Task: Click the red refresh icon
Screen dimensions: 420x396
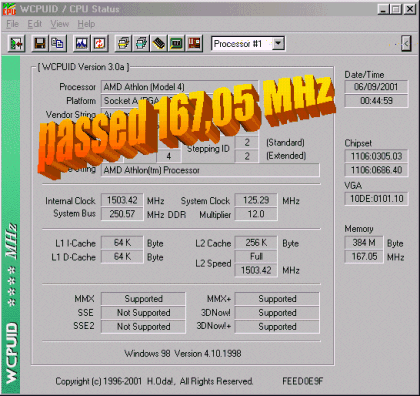Action: click(x=99, y=43)
